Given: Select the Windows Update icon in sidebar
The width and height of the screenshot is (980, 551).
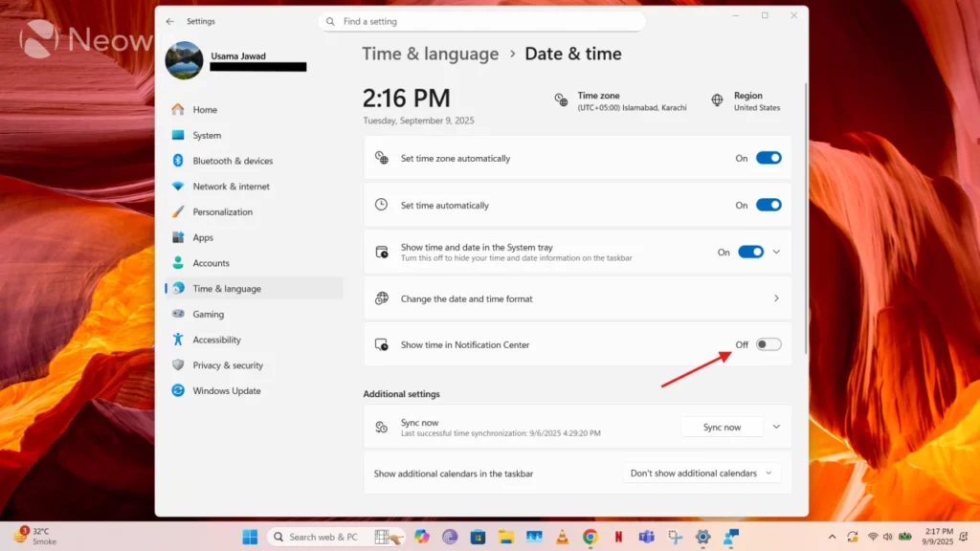Looking at the screenshot, I should tap(178, 390).
